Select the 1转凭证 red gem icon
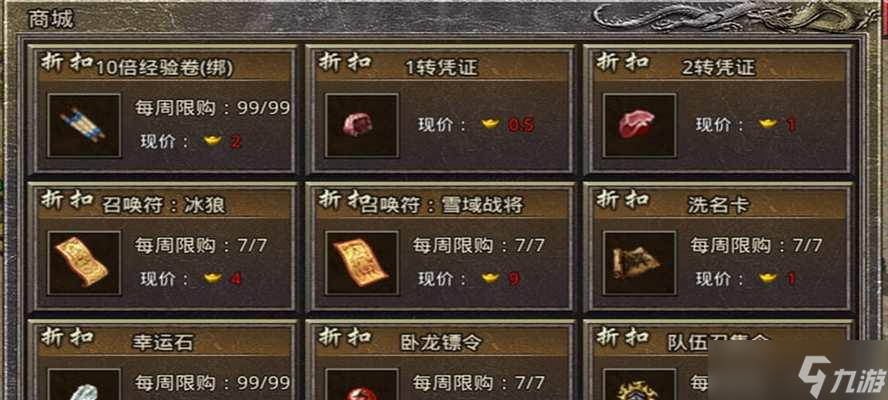Image resolution: width=888 pixels, height=400 pixels. tap(362, 125)
